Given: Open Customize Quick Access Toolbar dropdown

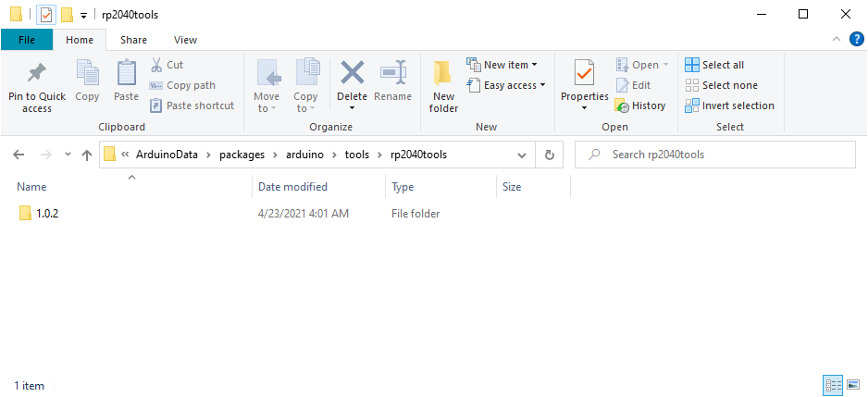Looking at the screenshot, I should point(83,16).
